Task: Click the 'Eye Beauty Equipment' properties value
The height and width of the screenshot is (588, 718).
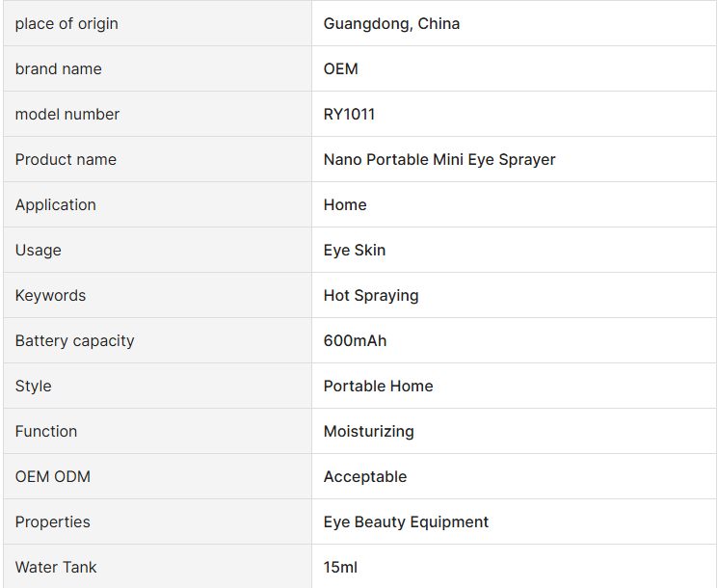Action: 406,521
